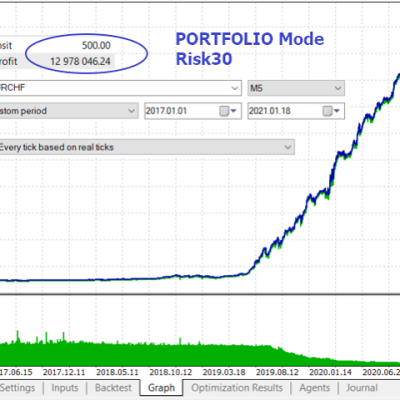Image resolution: width=400 pixels, height=400 pixels.
Task: Open the Backtest tab
Action: (x=113, y=388)
